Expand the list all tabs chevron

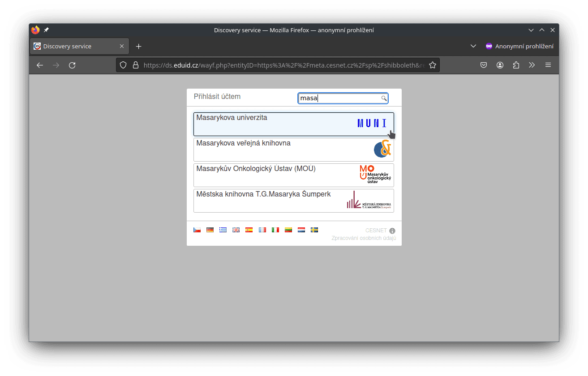pos(473,46)
